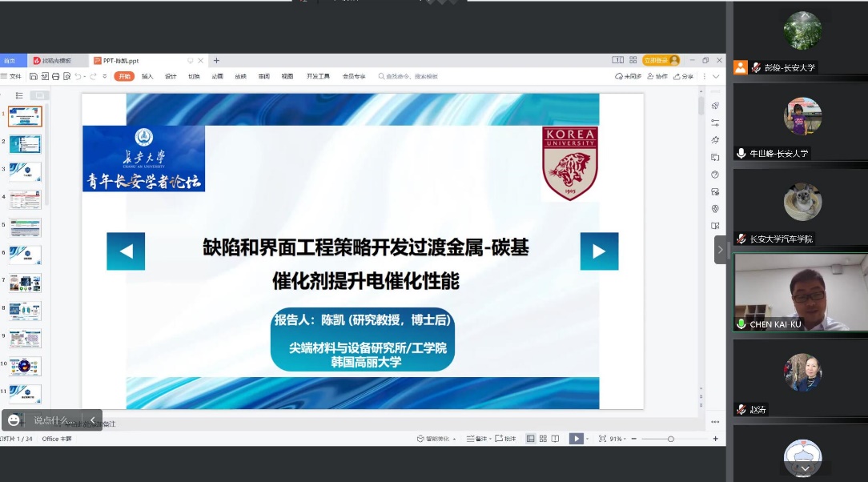This screenshot has height=482, width=868.
Task: Click the undo arrow in quick toolbar
Action: point(78,77)
